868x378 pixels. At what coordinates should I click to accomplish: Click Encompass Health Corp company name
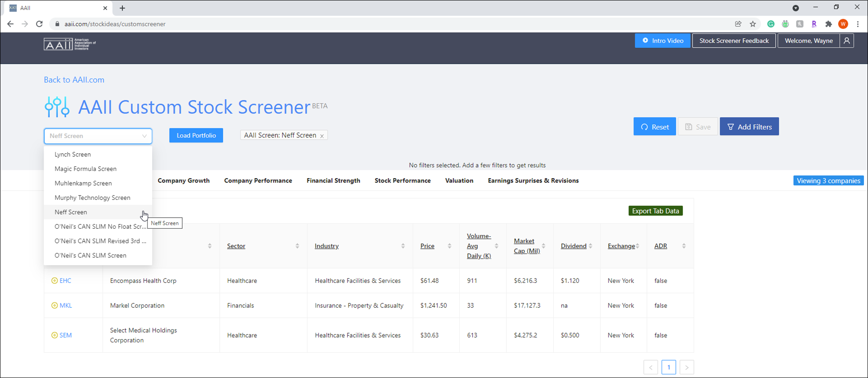143,281
